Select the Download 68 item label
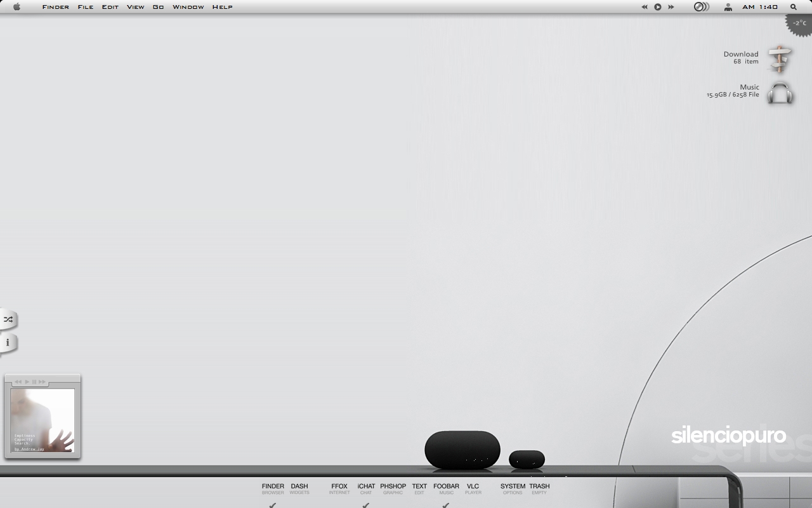 click(741, 58)
